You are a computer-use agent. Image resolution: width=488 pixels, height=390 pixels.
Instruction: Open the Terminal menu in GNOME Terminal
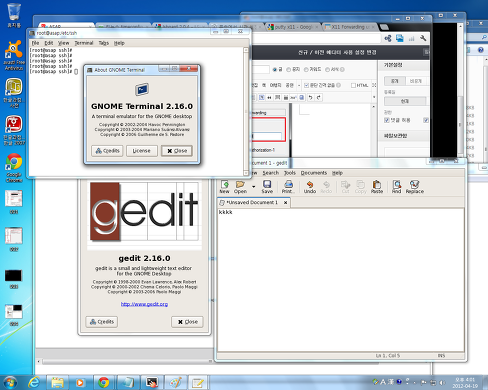pyautogui.click(x=84, y=43)
